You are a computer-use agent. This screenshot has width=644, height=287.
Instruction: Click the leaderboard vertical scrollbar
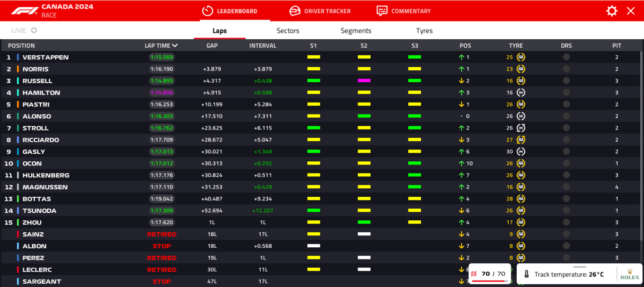641,134
